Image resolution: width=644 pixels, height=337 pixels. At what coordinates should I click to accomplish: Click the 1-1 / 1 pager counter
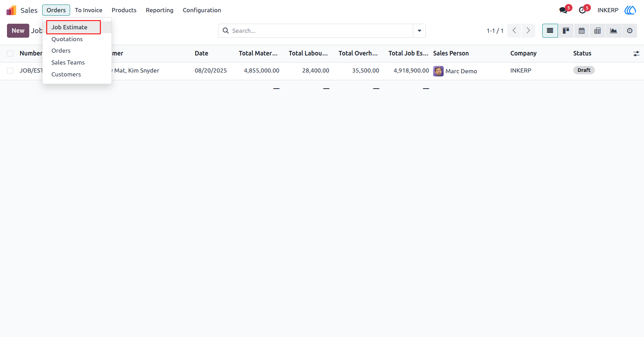[495, 31]
